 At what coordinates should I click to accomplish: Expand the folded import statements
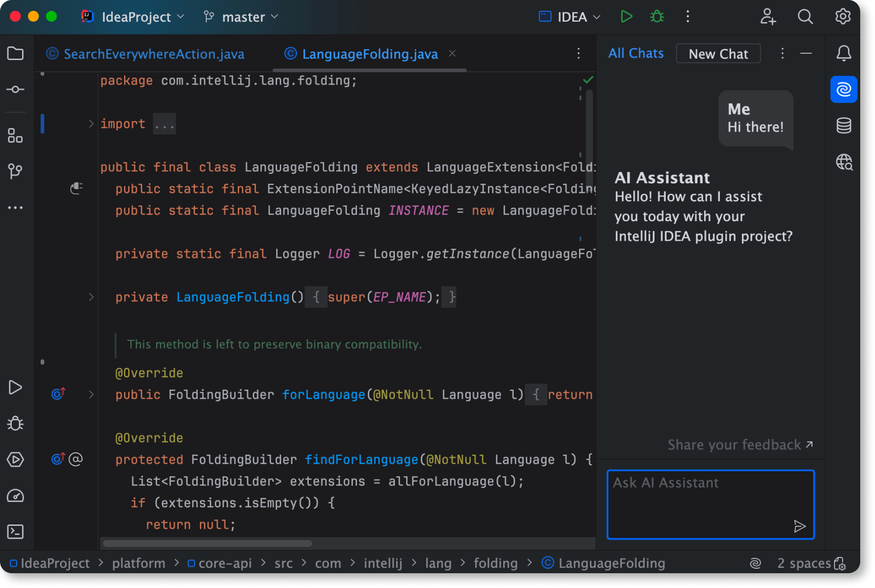pos(91,124)
